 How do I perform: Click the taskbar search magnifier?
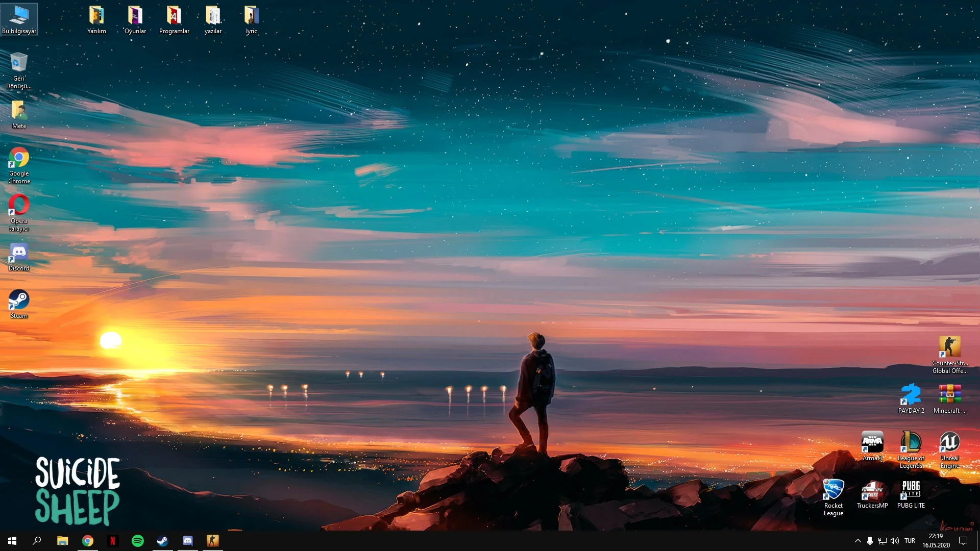(x=37, y=541)
